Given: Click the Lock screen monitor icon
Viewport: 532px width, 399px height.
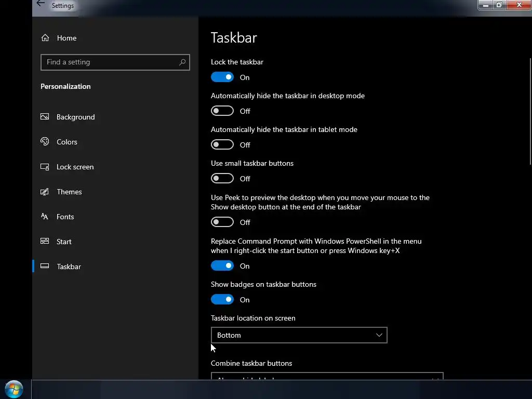Looking at the screenshot, I should click(x=45, y=167).
